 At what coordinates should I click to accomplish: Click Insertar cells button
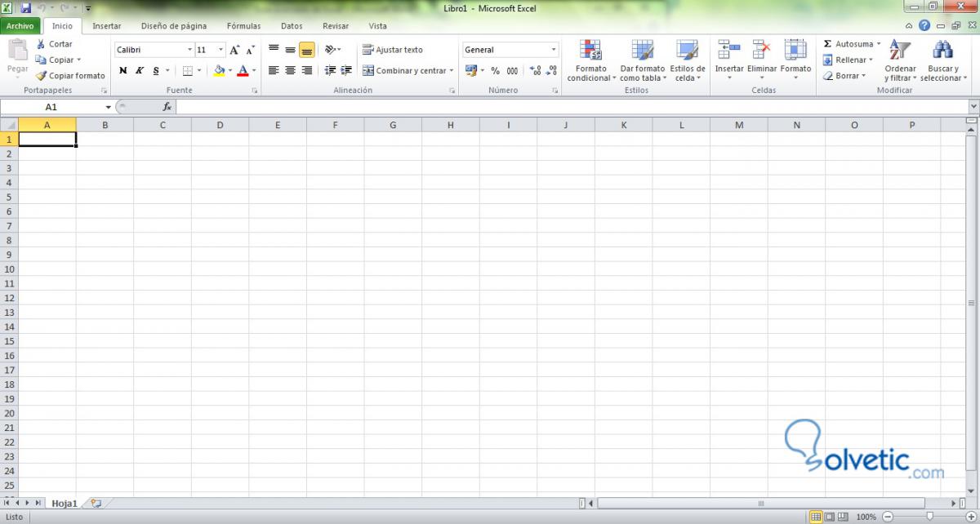(729, 61)
